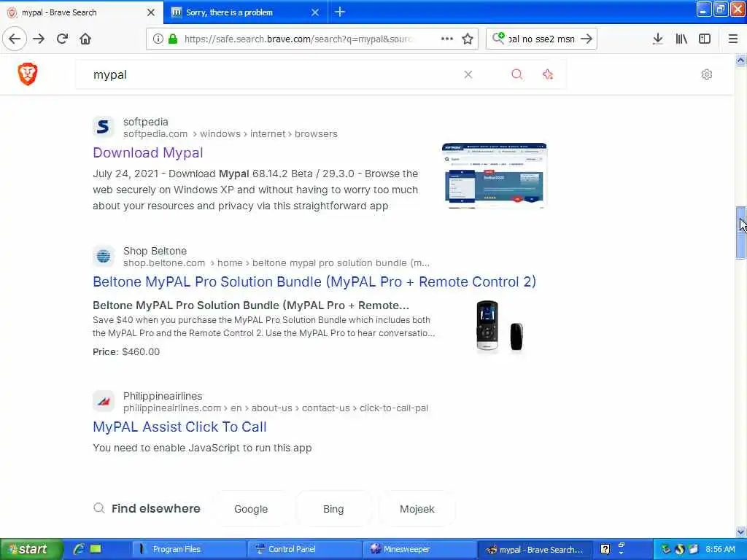The height and width of the screenshot is (560, 747).
Task: Open Brave AI answer sparkle icon
Action: pos(548,74)
